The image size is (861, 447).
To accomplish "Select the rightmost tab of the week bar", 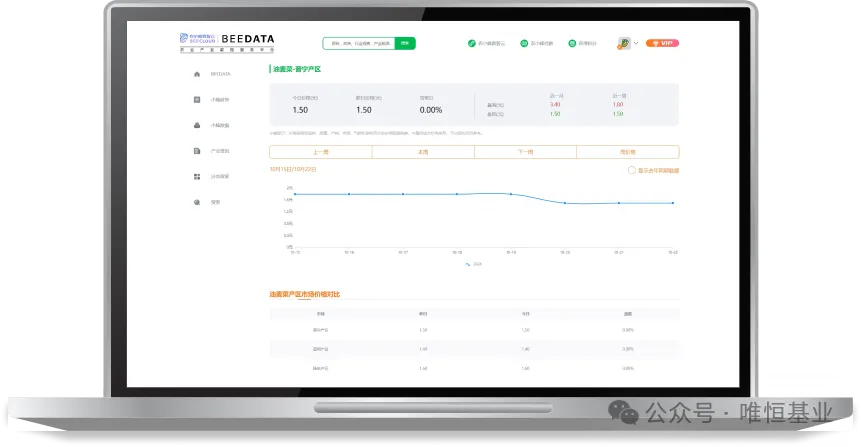I will 628,152.
